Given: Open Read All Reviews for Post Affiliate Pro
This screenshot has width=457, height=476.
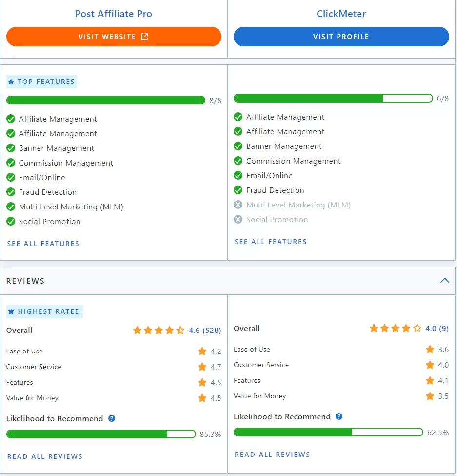Looking at the screenshot, I should [44, 456].
